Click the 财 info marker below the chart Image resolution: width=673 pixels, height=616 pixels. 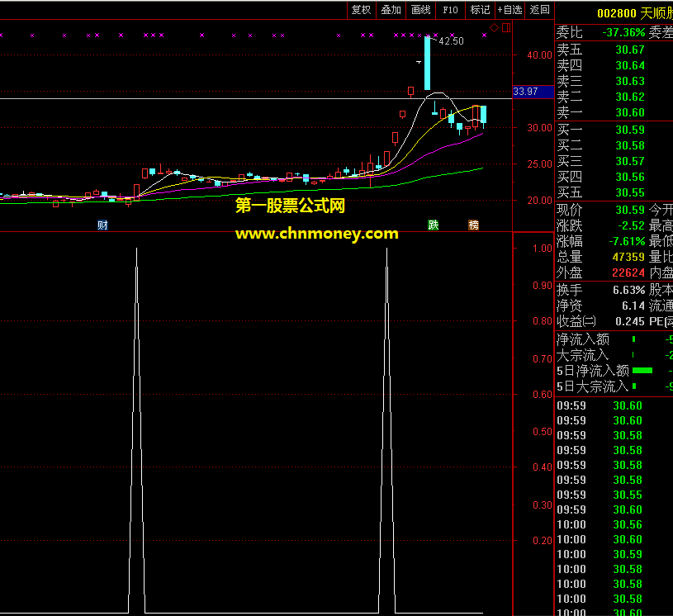(x=102, y=225)
